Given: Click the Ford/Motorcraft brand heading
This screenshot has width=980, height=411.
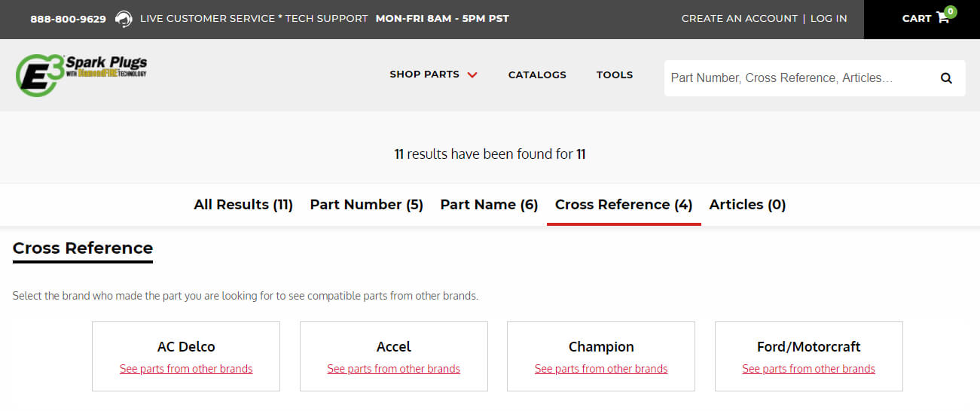Looking at the screenshot, I should [808, 346].
